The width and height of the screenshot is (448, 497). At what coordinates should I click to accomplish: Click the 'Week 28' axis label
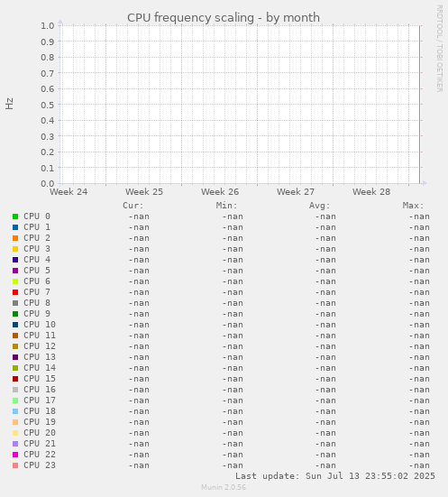pos(371,192)
